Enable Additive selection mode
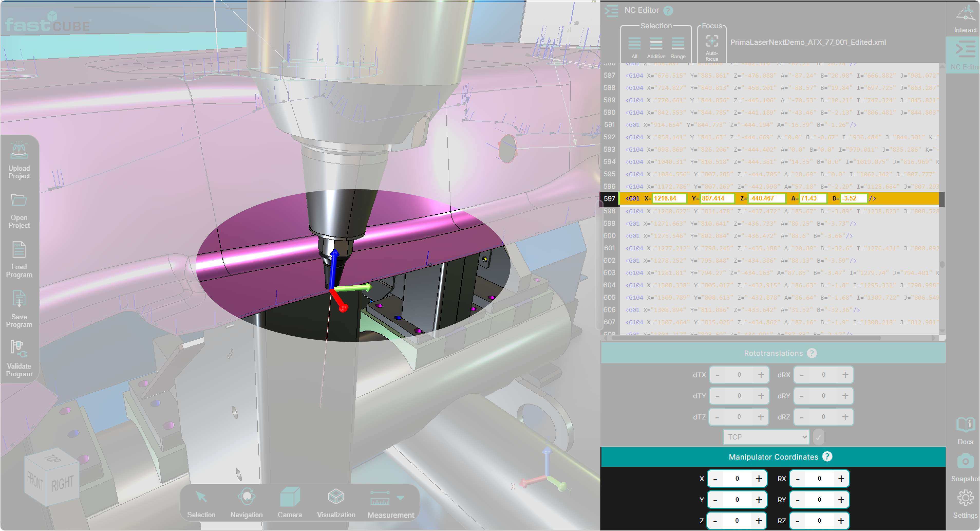 tap(656, 43)
